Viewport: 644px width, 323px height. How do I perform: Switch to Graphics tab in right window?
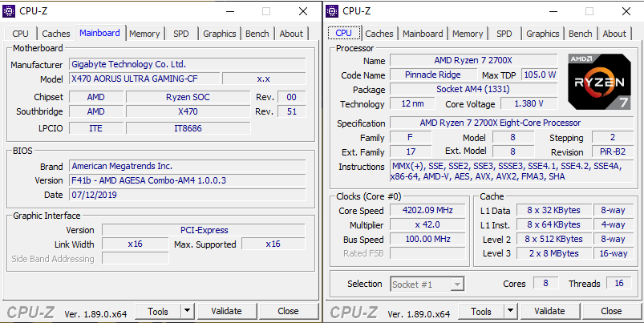coord(543,34)
